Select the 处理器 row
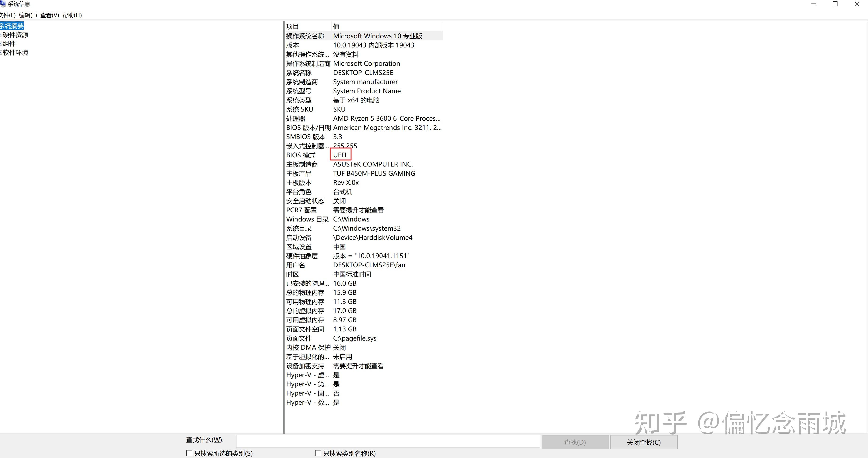 coord(296,119)
